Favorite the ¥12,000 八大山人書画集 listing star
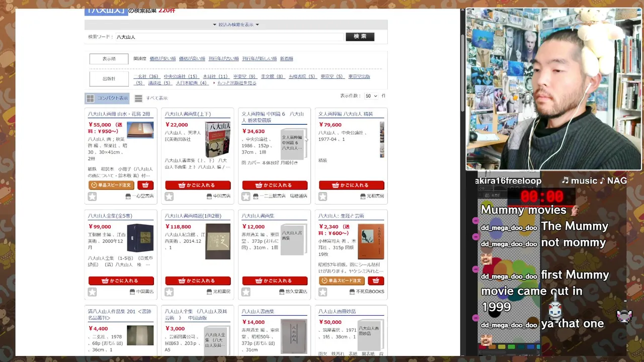The width and height of the screenshot is (644, 362). [x=246, y=292]
